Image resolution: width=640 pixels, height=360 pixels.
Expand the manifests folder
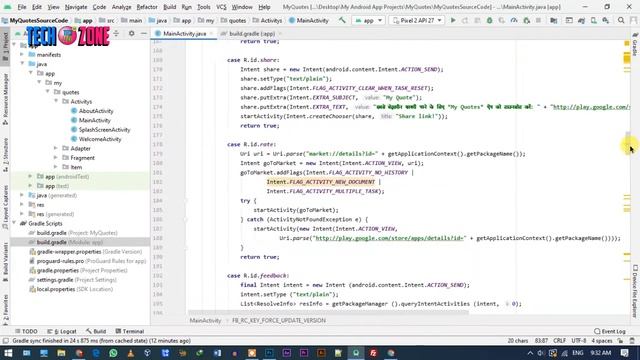22,55
